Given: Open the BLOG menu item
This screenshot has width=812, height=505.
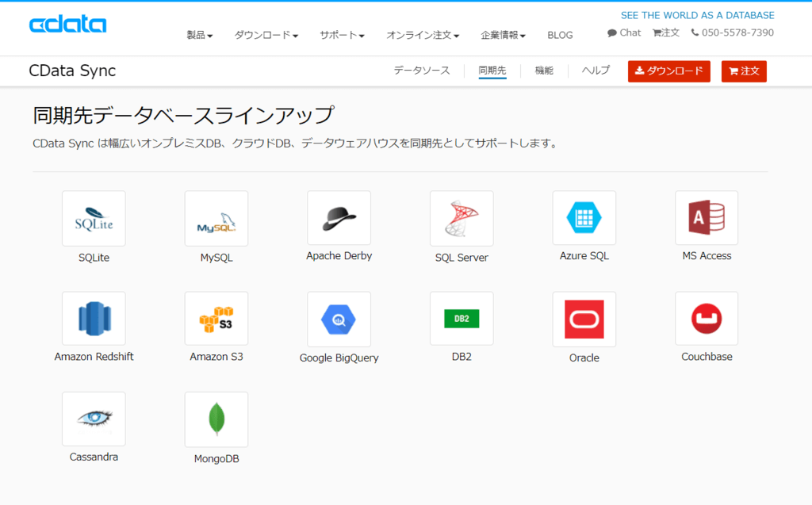Looking at the screenshot, I should pyautogui.click(x=560, y=35).
